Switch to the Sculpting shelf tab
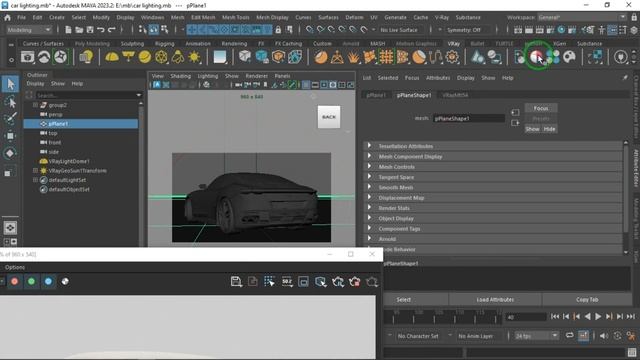 132,43
